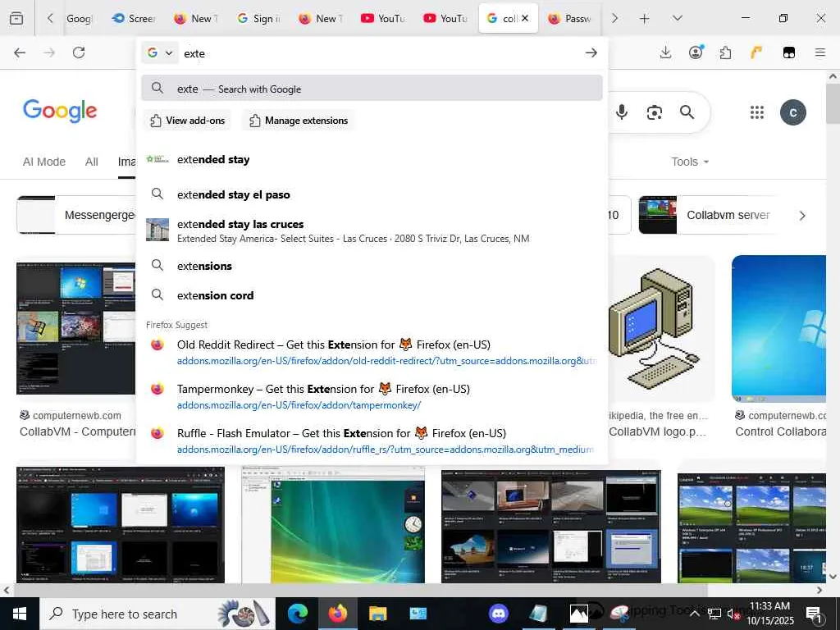Open the computernewb.com CollabVM image result
Screen dimensions: 840x630
(75, 328)
